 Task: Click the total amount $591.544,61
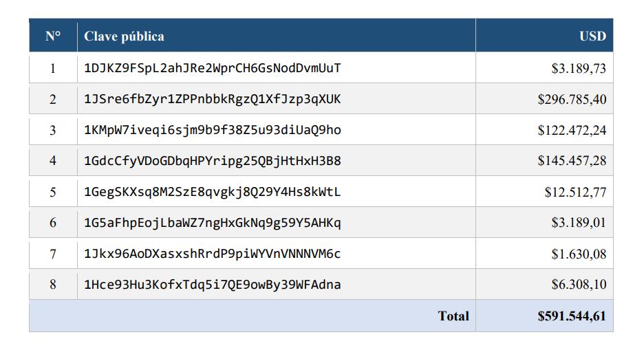click(x=572, y=316)
